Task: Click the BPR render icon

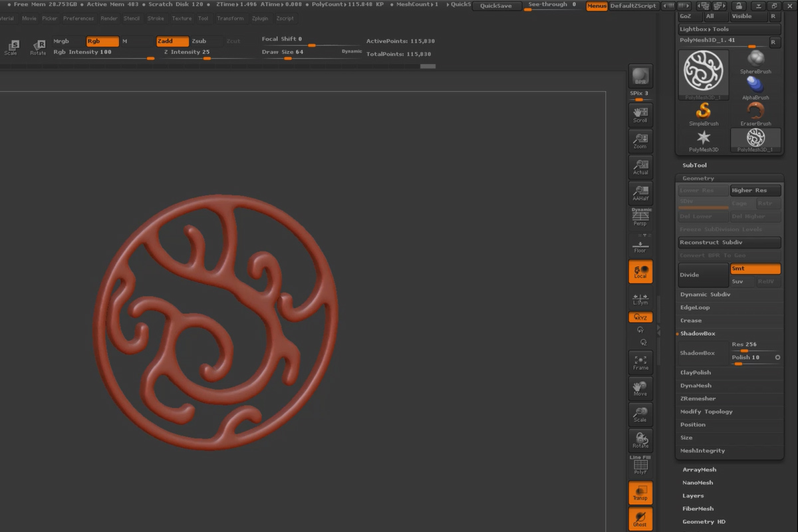Action: point(640,76)
